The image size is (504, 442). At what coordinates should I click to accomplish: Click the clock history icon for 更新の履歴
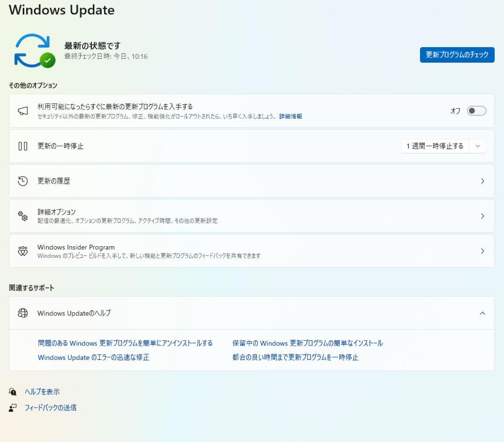pos(23,181)
